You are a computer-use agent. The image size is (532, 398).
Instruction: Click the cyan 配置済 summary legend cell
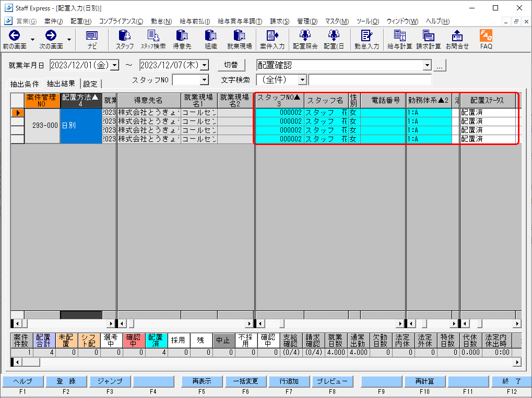click(x=157, y=341)
